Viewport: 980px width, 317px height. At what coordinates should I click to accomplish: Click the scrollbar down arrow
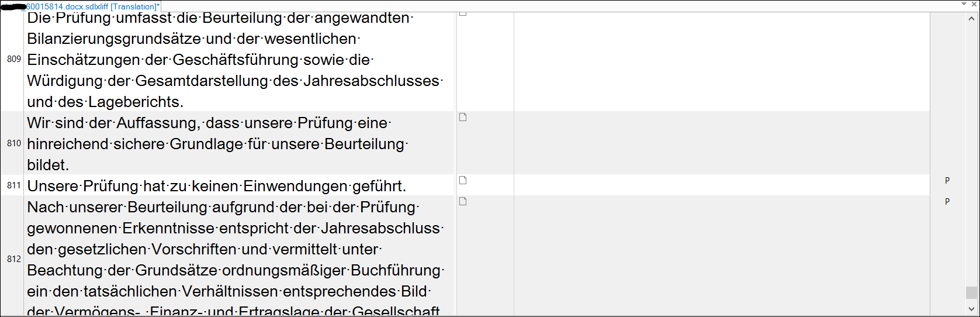pos(972,309)
